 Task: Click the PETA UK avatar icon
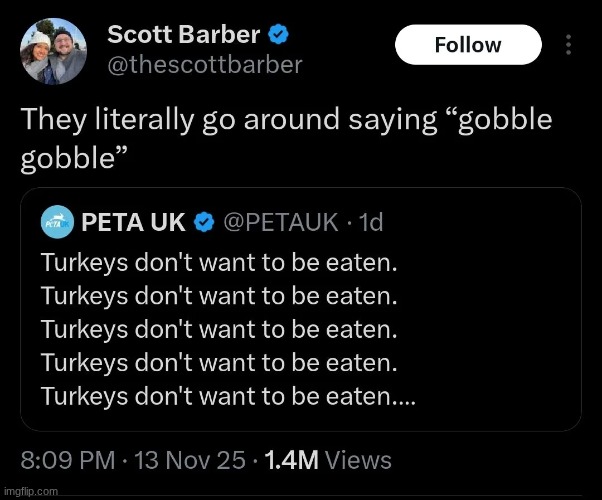click(55, 224)
